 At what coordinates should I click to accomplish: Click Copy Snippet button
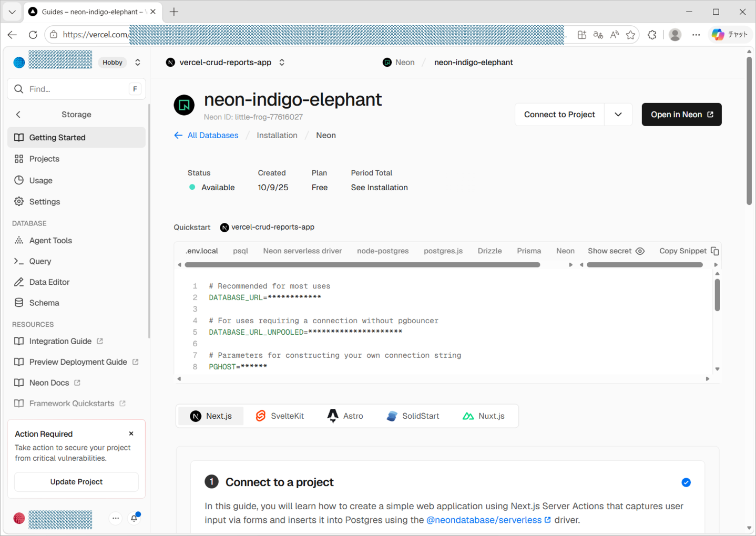pos(689,251)
